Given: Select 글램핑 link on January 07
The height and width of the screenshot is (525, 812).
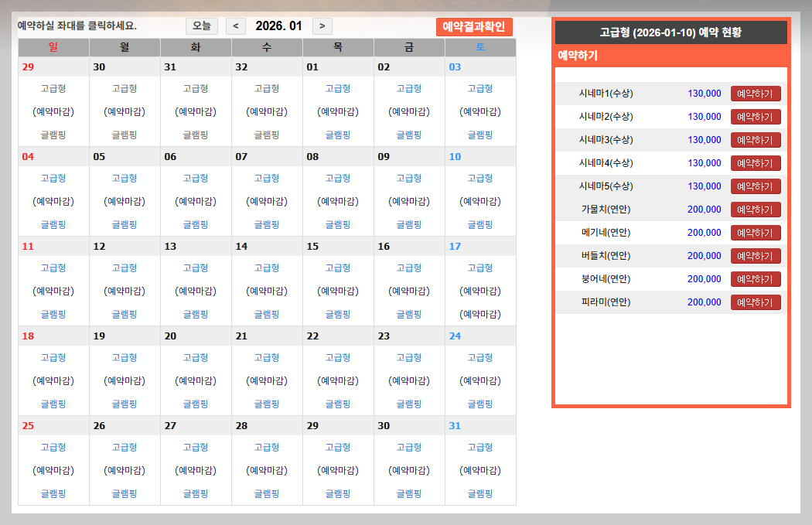Looking at the screenshot, I should [x=267, y=225].
